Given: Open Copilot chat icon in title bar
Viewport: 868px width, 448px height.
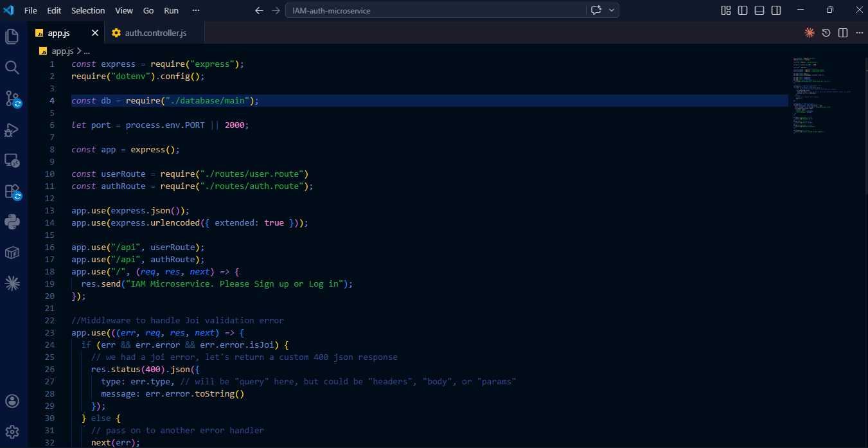Looking at the screenshot, I should click(596, 10).
